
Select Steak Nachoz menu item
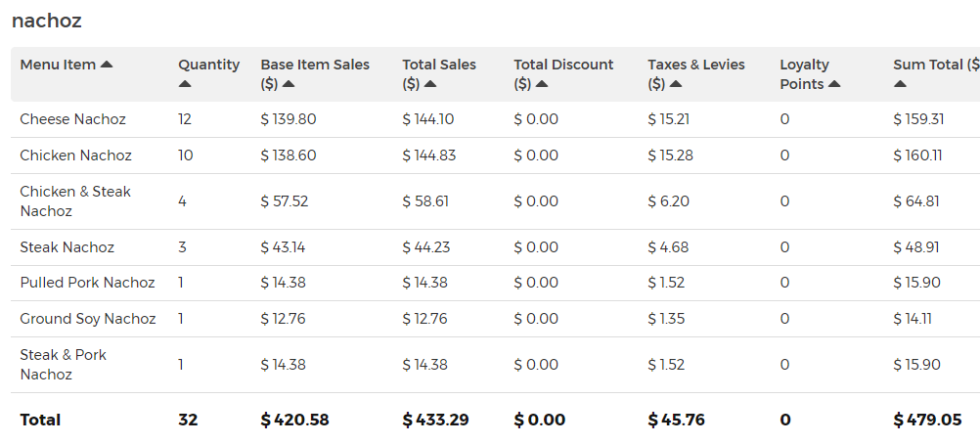pyautogui.click(x=67, y=247)
